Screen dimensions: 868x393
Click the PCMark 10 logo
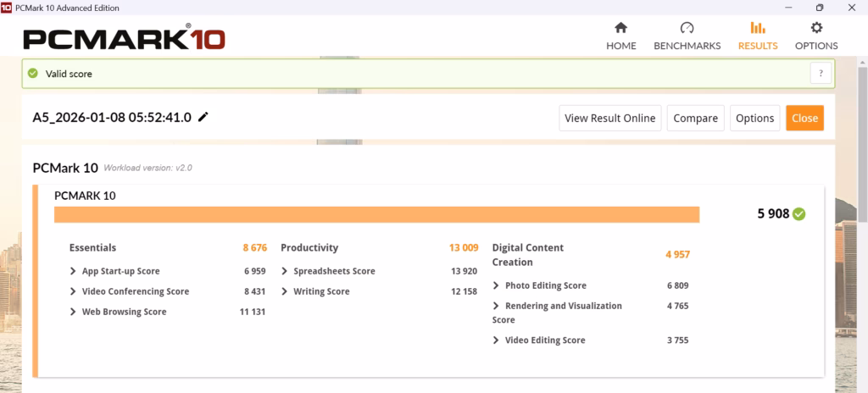tap(124, 38)
